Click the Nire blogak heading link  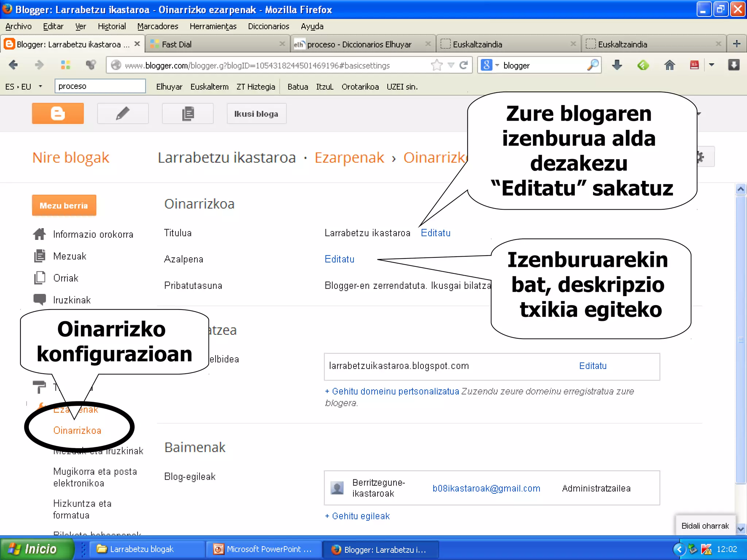click(71, 157)
